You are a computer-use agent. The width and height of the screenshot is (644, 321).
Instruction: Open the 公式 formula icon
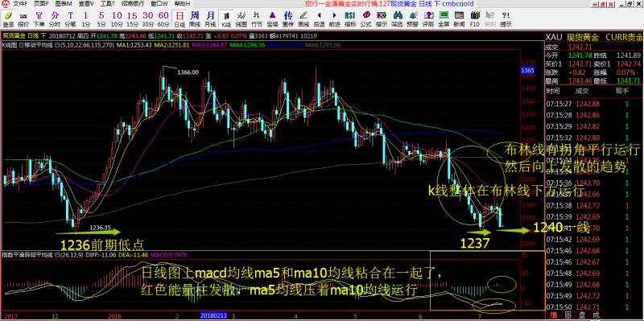[366, 19]
